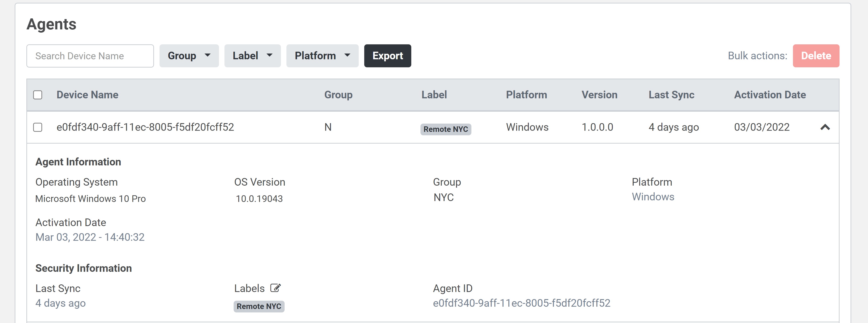Click the device name e0fdf340 in row
This screenshot has height=323, width=868.
(x=145, y=127)
